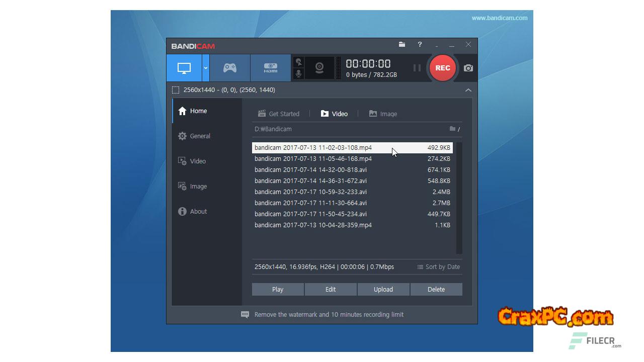This screenshot has height=362, width=644.
Task: Select file bandicam 2017-07-13 11-02-03-108.mp4
Action: (352, 148)
